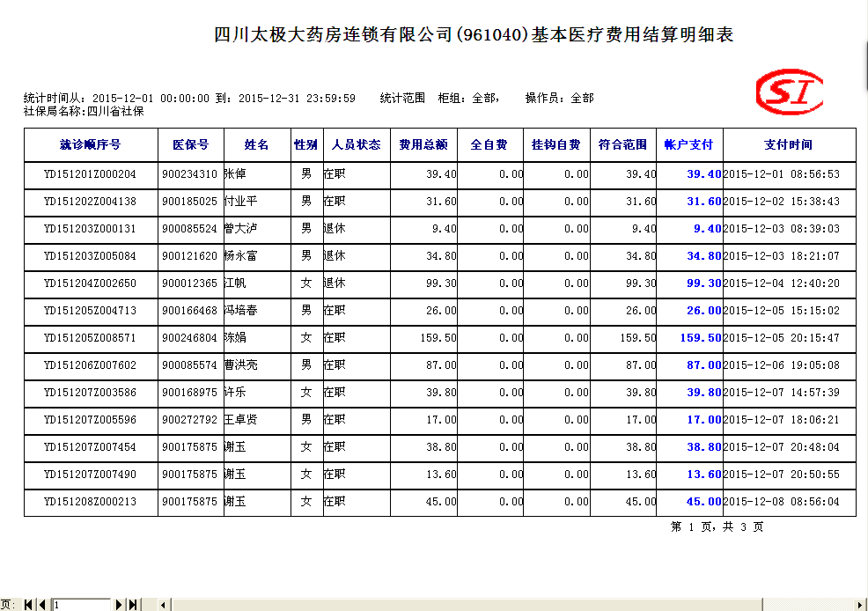This screenshot has height=611, width=868.
Task: Click the name 曹洪亮
Action: [241, 364]
